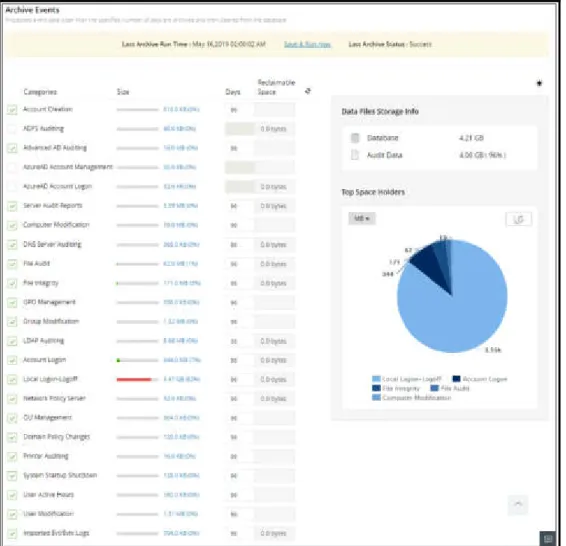This screenshot has height=546, width=566.
Task: Click the refresh icon beside Reclaimable Space
Action: click(308, 91)
